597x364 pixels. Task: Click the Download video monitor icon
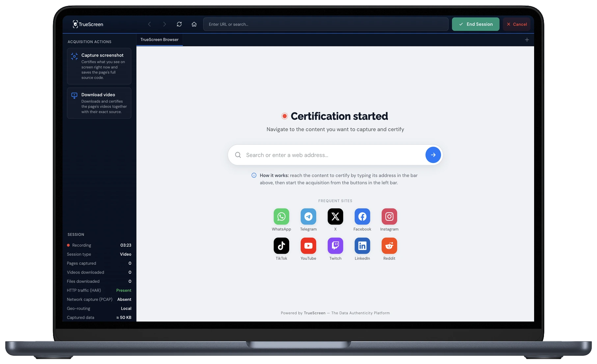click(74, 95)
